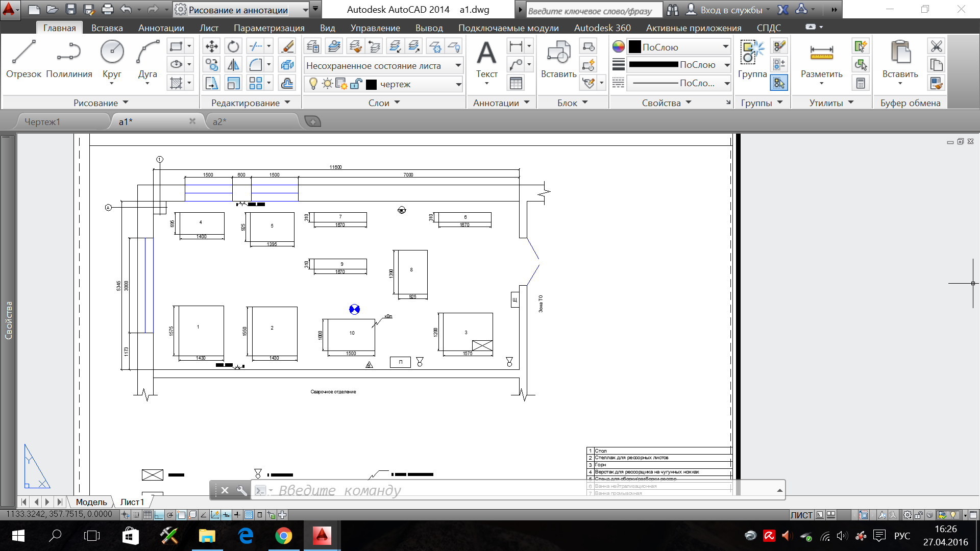
Task: Toggle Transparency display in status bar
Action: tap(249, 515)
